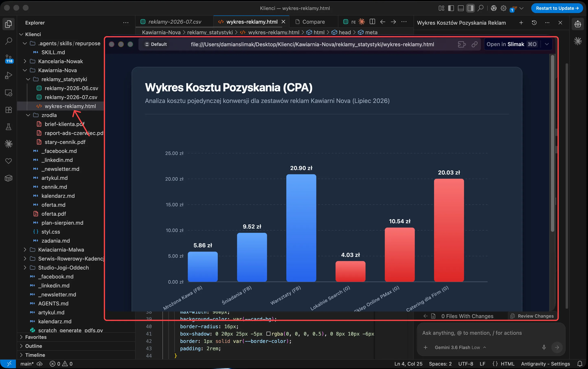
Task: Open Explorer more actions ellipsis
Action: pyautogui.click(x=126, y=23)
